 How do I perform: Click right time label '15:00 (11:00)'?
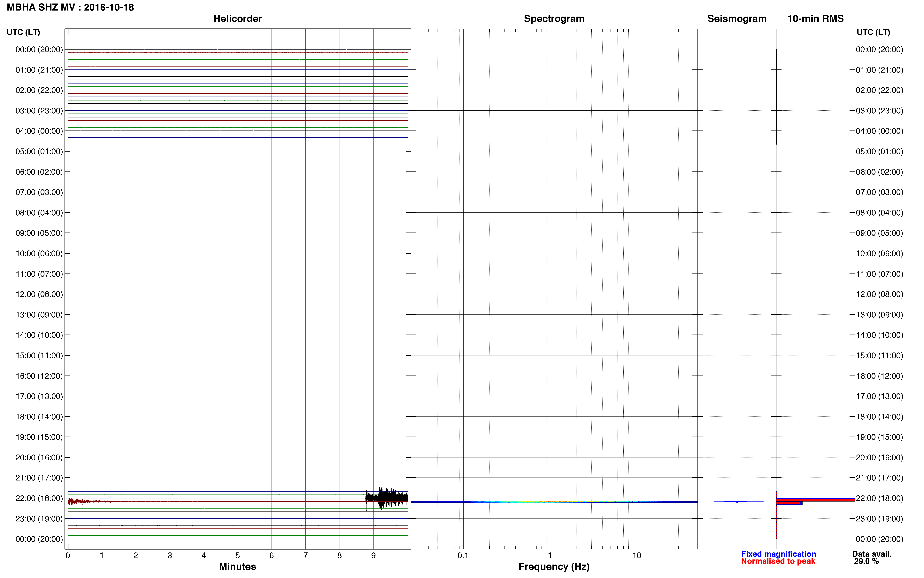[879, 355]
